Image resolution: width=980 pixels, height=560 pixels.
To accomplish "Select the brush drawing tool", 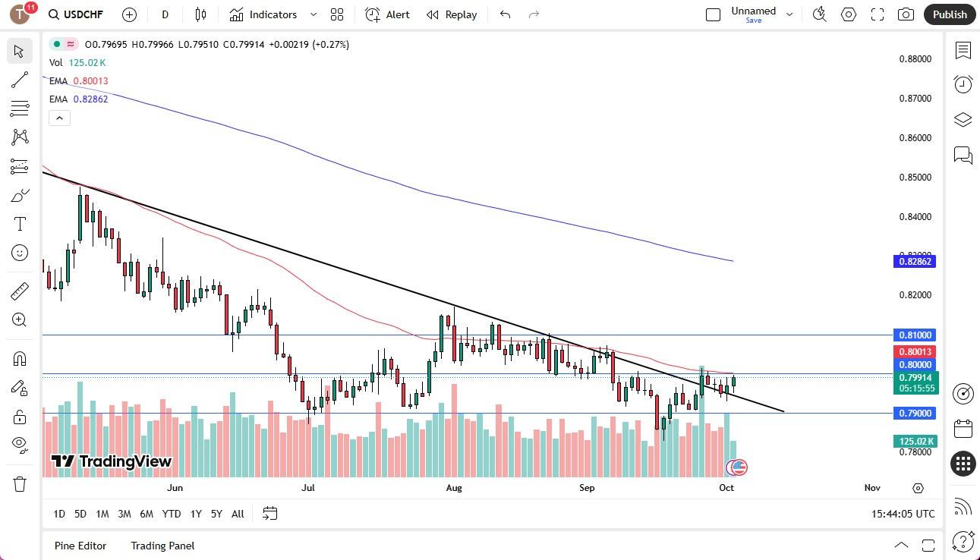I will click(x=20, y=196).
